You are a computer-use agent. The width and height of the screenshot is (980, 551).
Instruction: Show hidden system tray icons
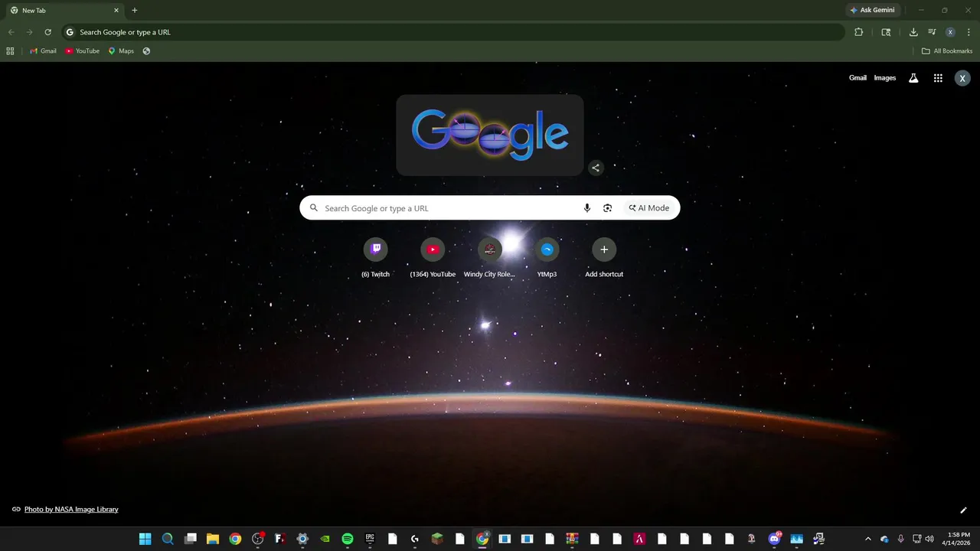pos(867,539)
